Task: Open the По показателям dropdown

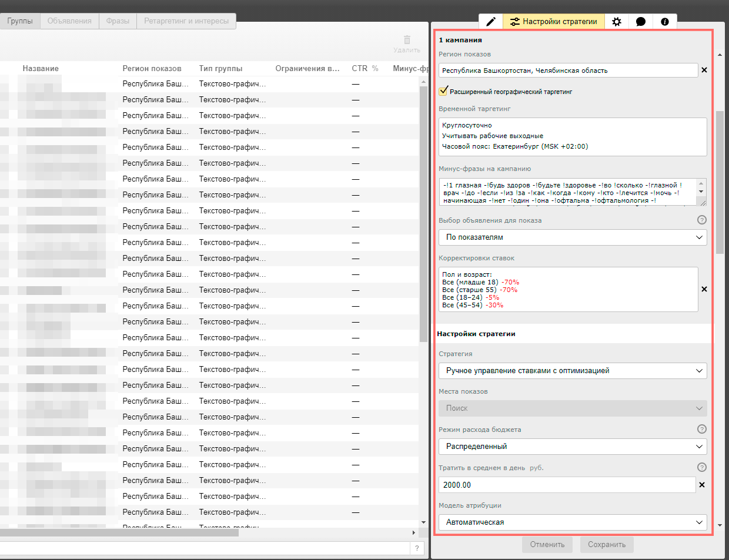Action: point(573,237)
